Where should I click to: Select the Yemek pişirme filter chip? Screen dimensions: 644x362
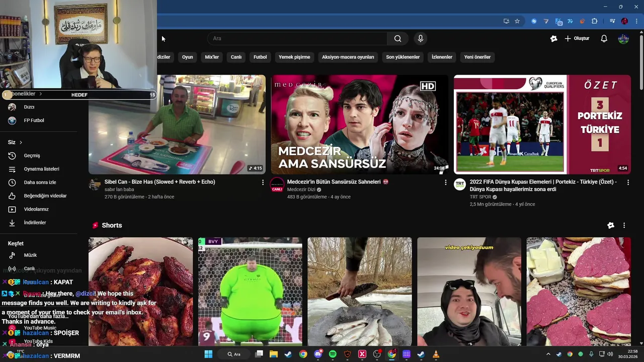[294, 57]
